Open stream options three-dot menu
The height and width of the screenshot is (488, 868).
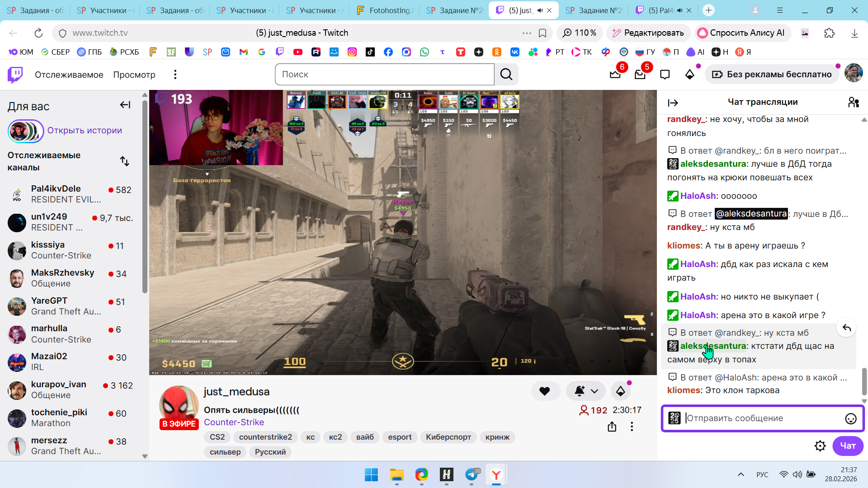[x=632, y=427]
